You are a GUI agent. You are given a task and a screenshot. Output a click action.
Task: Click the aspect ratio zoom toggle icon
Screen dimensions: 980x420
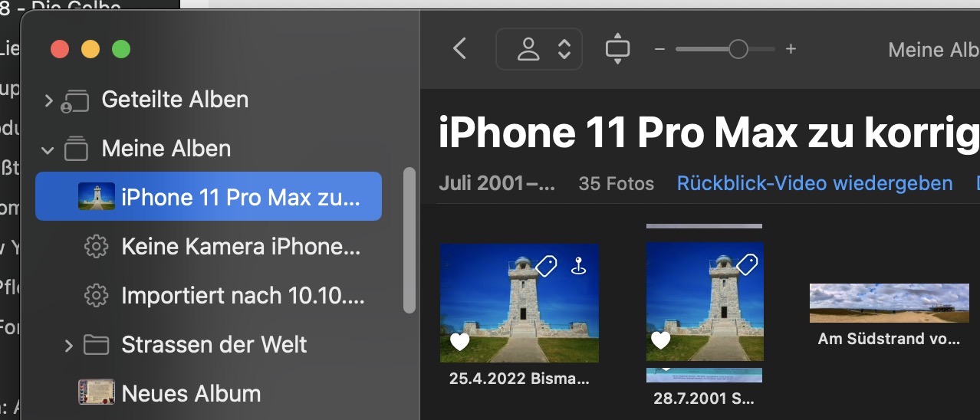617,49
